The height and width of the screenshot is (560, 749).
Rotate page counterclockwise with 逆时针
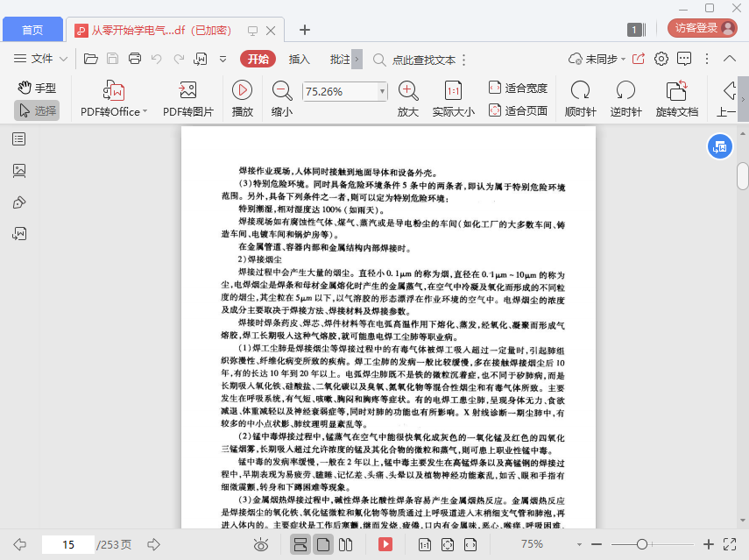tap(625, 90)
